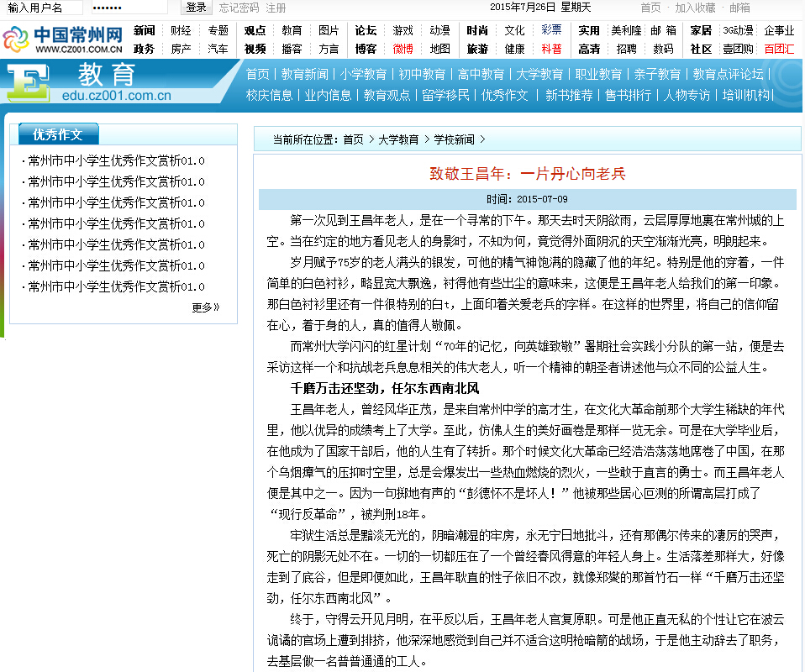Select 大学教育 in the blue menu
Screen dimensions: 805x672
click(539, 74)
